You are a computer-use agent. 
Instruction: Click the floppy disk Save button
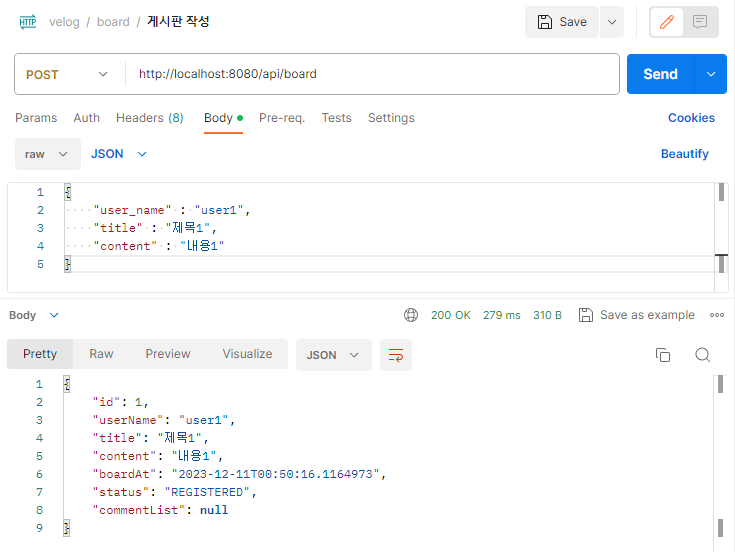(562, 22)
